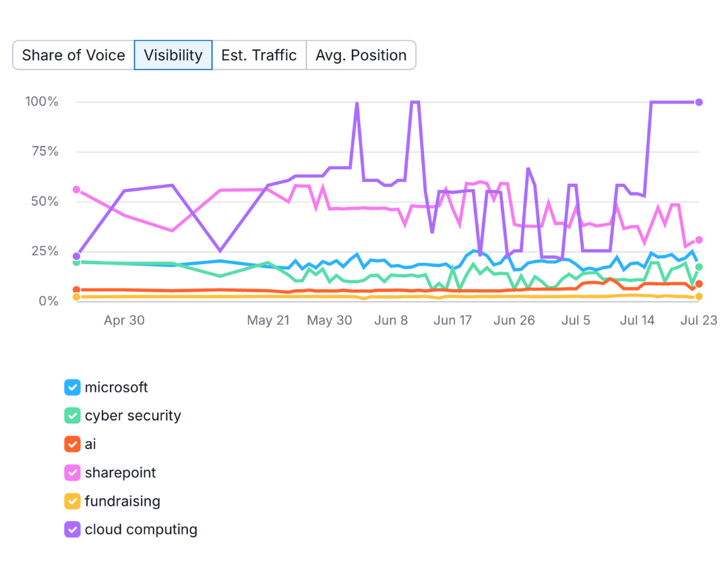Screen dimensions: 728x571
Task: Disable the ai series checkbox
Action: point(72,444)
